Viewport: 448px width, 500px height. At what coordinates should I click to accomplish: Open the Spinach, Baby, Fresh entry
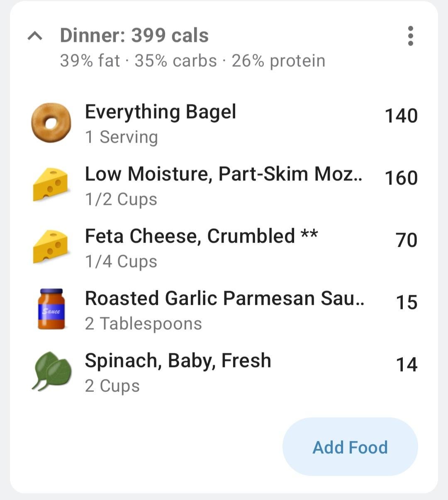178,361
